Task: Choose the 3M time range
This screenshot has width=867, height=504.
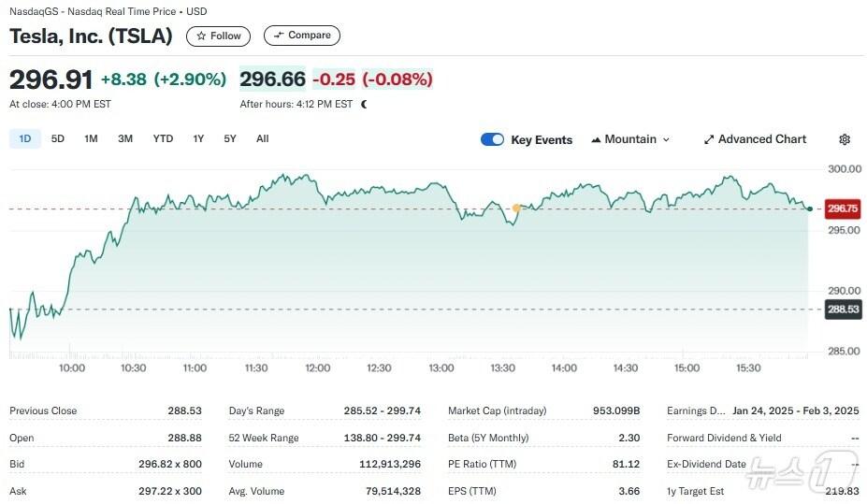Action: click(x=125, y=138)
